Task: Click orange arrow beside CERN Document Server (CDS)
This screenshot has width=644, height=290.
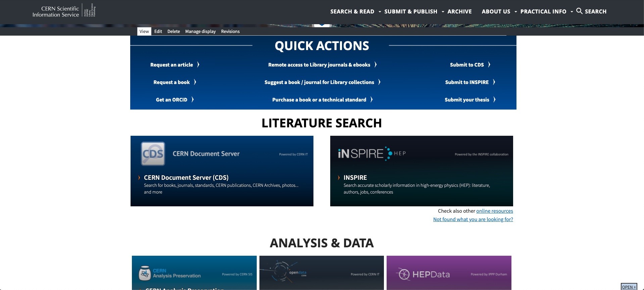Action: click(x=139, y=177)
